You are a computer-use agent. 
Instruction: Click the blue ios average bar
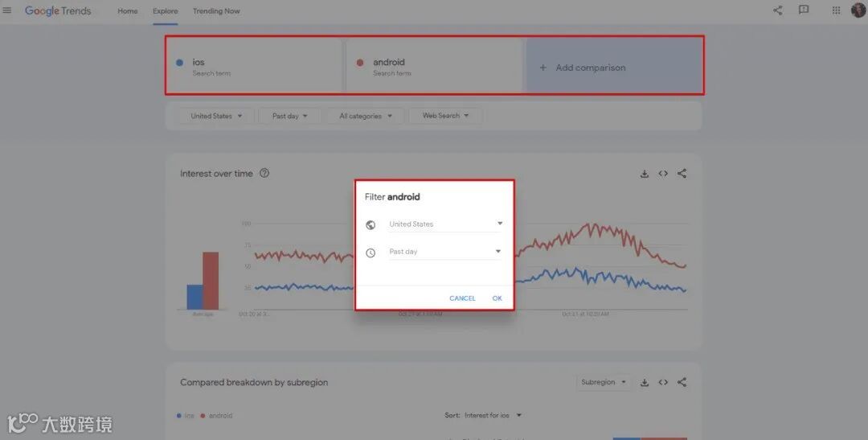pos(194,297)
